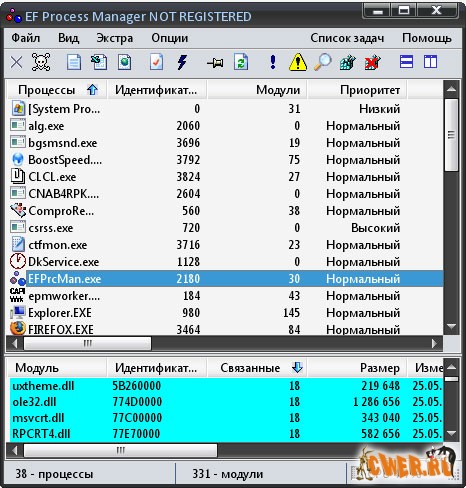Select the RPCRT4.dll module row
Image resolution: width=466 pixels, height=488 pixels.
(x=225, y=434)
